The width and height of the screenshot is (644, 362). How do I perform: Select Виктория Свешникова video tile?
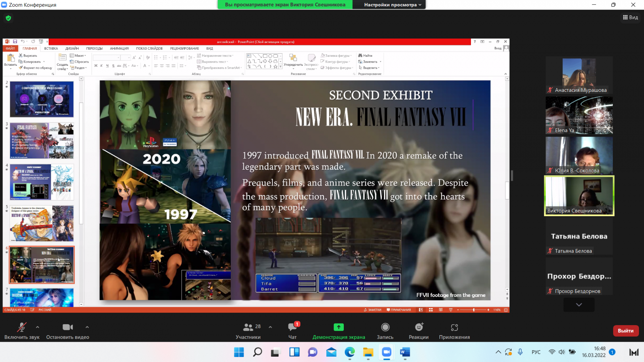click(x=579, y=195)
